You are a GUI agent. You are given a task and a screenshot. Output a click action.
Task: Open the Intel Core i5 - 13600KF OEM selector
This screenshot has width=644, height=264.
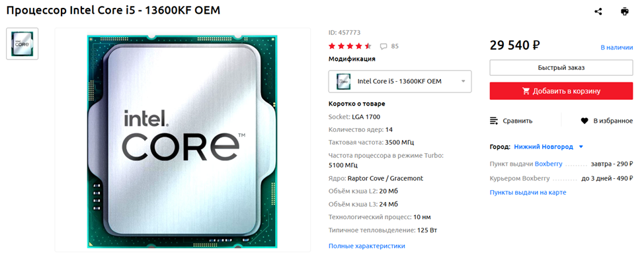coord(400,81)
